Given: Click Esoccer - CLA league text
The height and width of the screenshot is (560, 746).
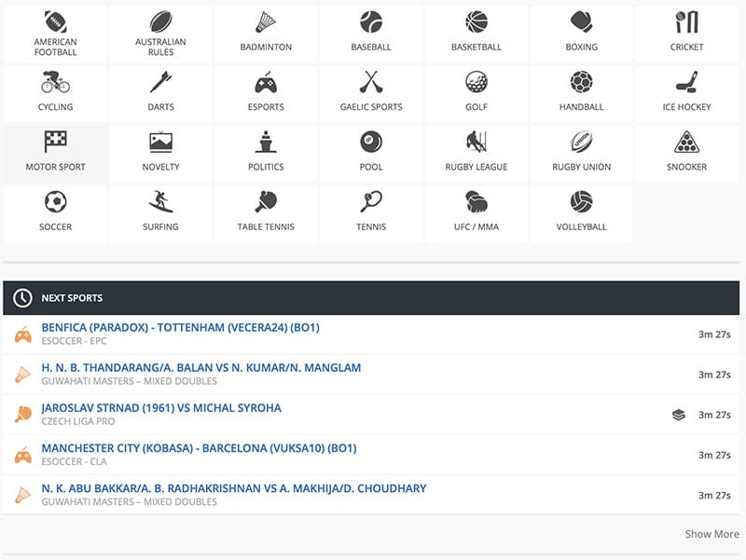Looking at the screenshot, I should (74, 461).
